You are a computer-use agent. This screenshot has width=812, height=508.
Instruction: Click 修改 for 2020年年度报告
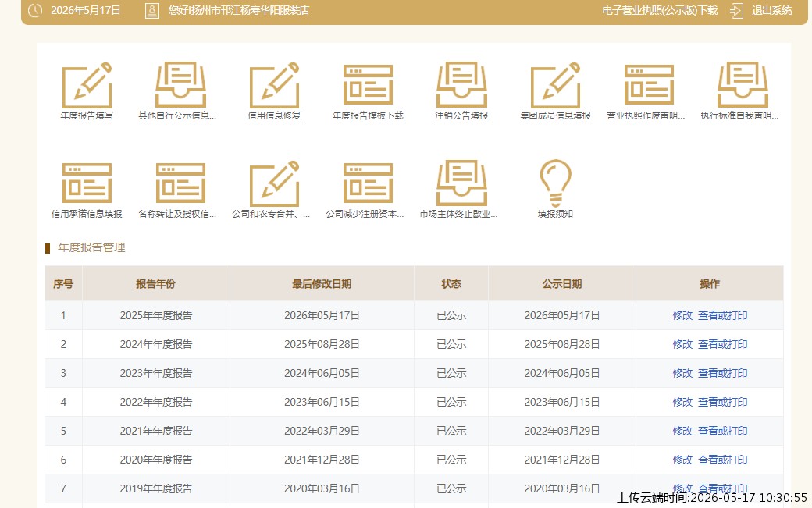pyautogui.click(x=682, y=460)
